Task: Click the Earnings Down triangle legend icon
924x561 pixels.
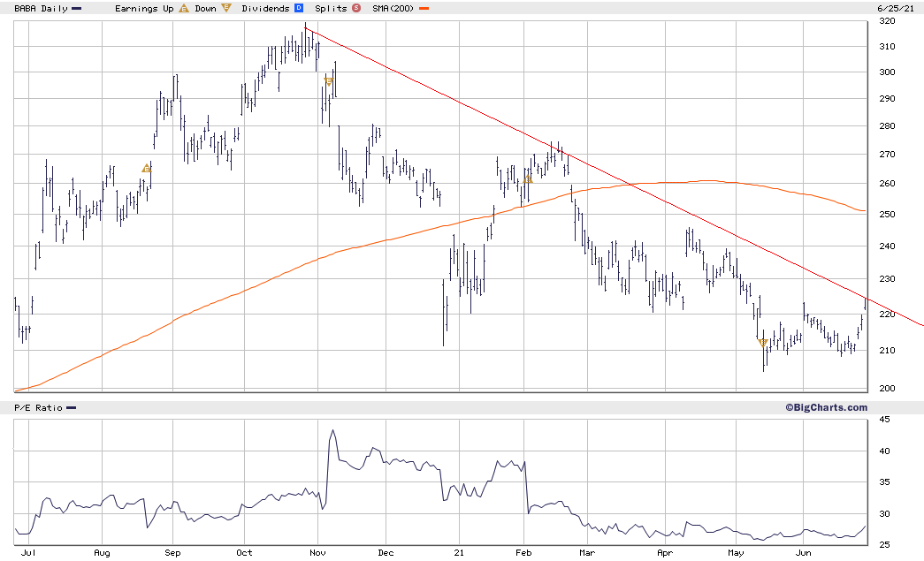Action: (x=226, y=8)
